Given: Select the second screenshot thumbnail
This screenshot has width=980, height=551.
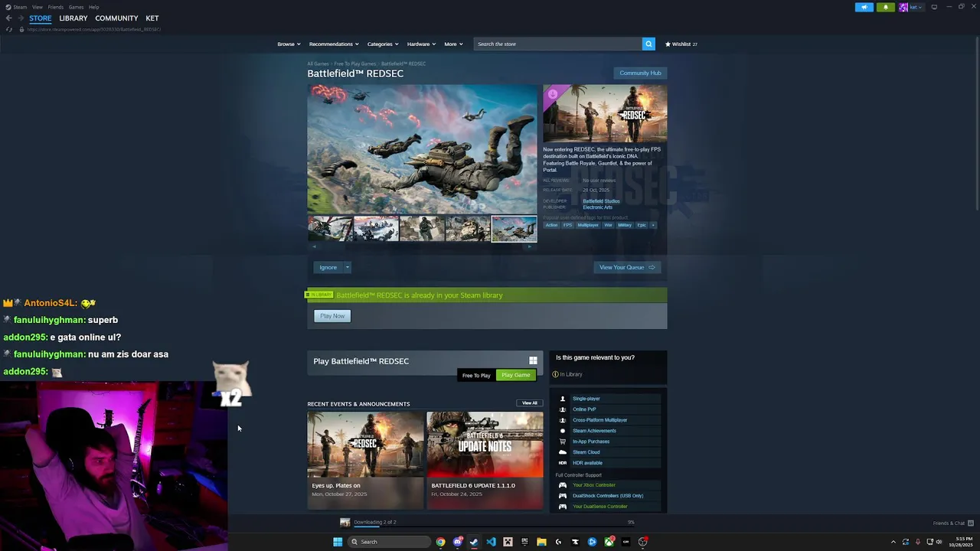Looking at the screenshot, I should pos(376,229).
